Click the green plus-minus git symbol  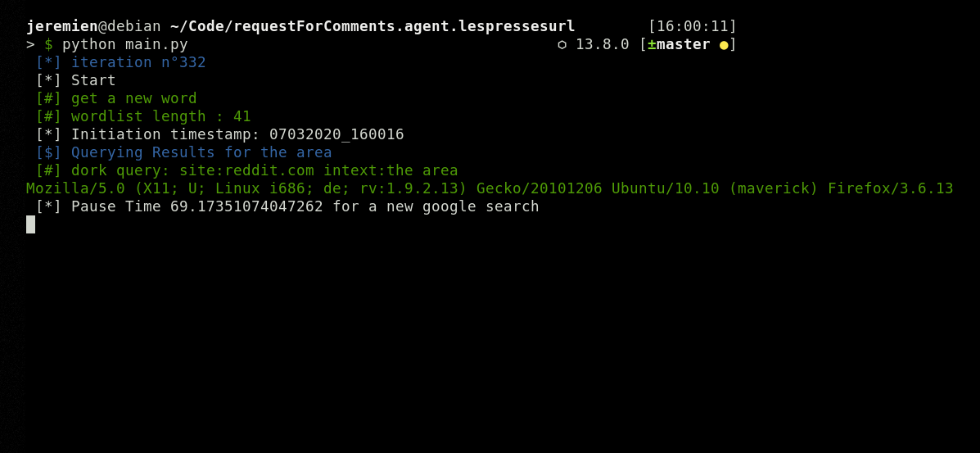coord(652,44)
